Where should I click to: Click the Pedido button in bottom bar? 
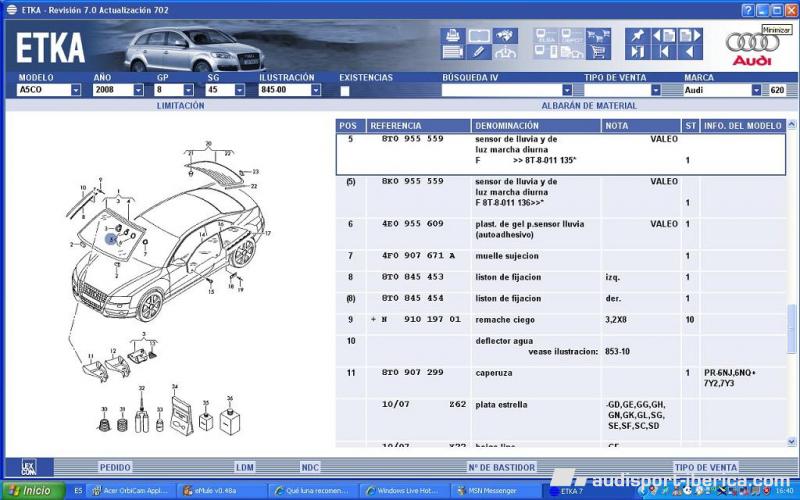[115, 467]
